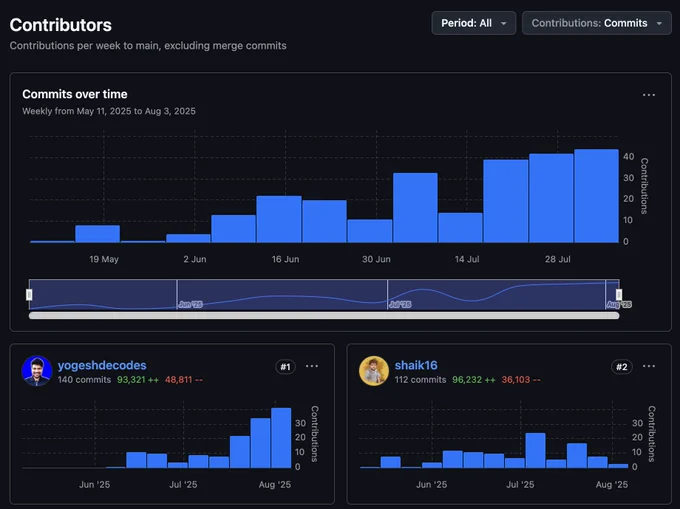This screenshot has width=680, height=509.
Task: Click the Contributors page heading
Action: click(x=61, y=25)
